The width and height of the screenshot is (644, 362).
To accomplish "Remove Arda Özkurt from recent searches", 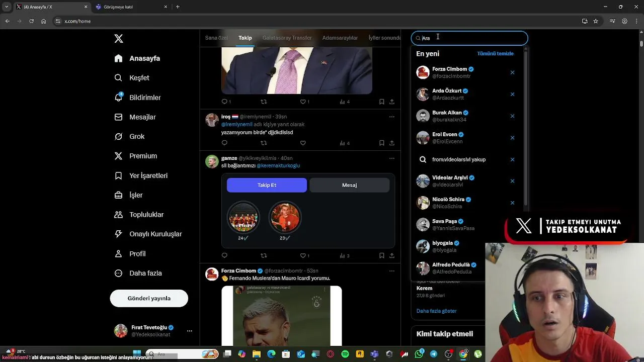I will 512,94.
